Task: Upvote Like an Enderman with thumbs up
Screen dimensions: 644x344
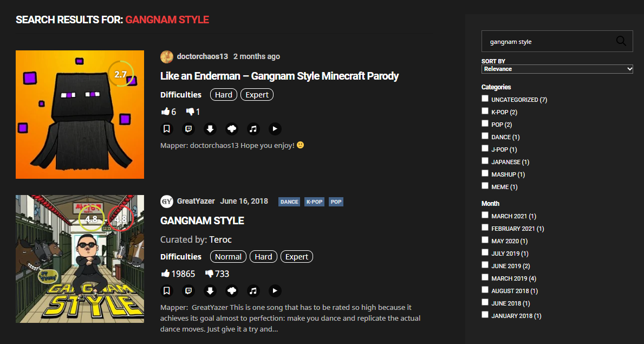Action: tap(166, 112)
